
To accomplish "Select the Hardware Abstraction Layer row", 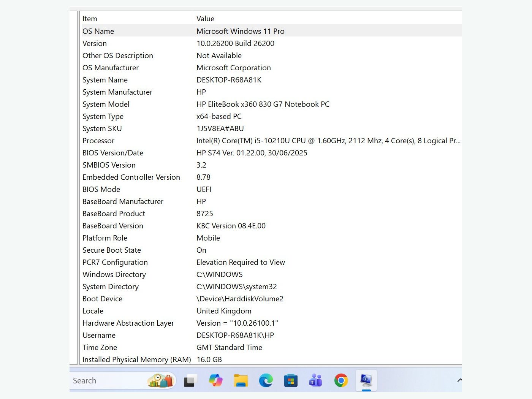I will click(x=271, y=323).
